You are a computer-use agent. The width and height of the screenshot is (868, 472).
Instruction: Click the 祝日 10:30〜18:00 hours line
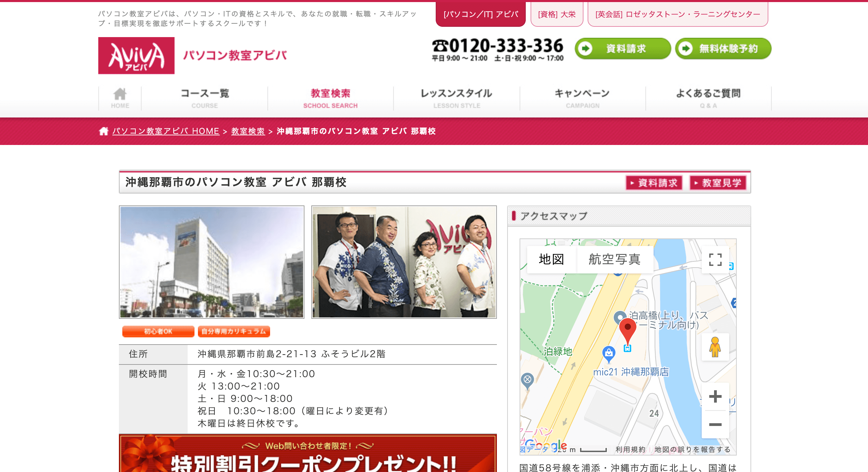click(x=293, y=411)
